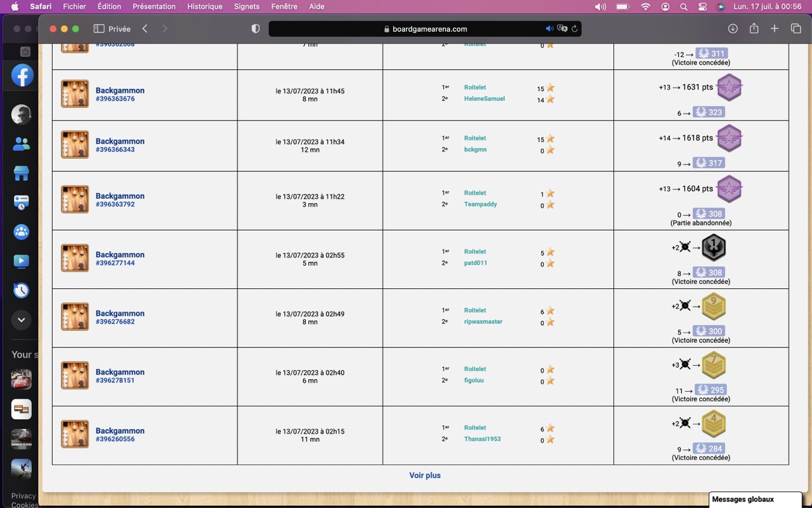This screenshot has height=508, width=812.
Task: Open game link #396278151
Action: coord(115,380)
